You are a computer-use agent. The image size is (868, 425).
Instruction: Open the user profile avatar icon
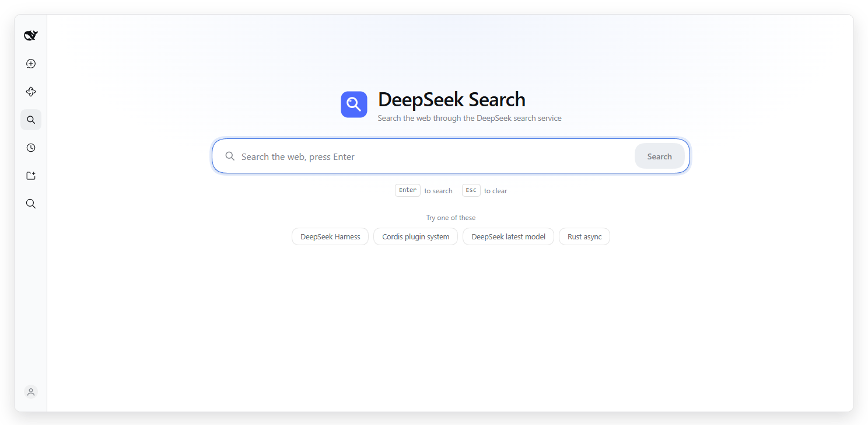click(x=31, y=392)
